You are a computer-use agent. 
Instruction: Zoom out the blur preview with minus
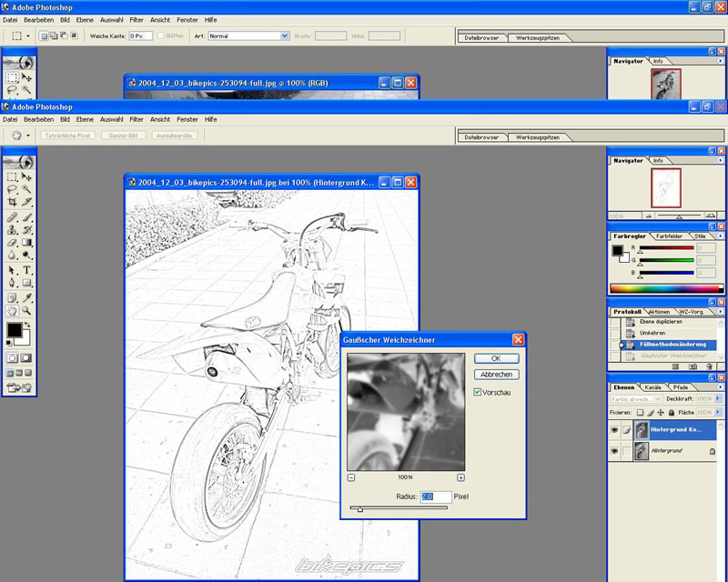click(x=351, y=477)
